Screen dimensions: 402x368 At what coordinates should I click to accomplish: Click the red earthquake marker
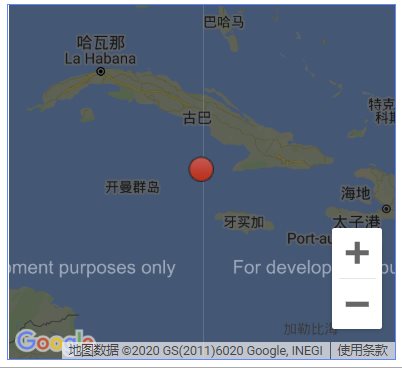[x=201, y=169]
